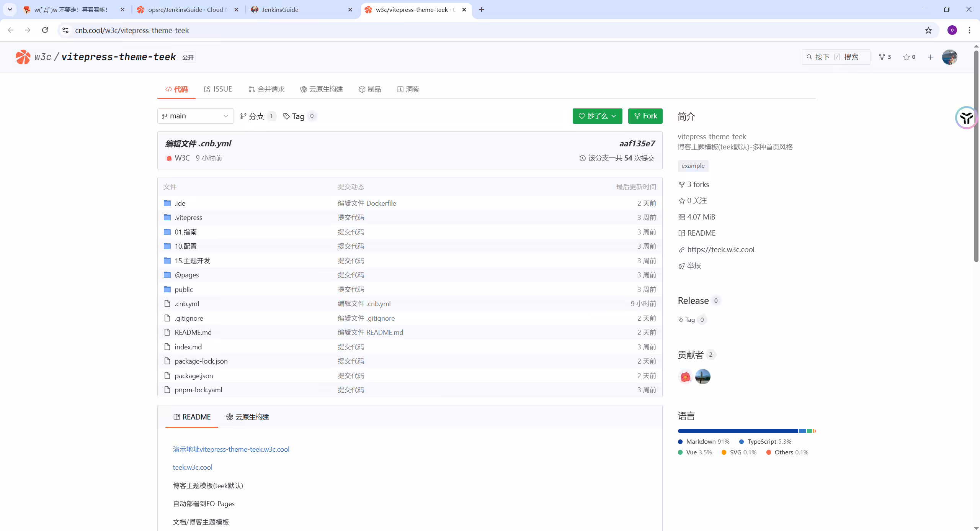This screenshot has width=980, height=531.
Task: Star the repository via header star icon
Action: 909,57
